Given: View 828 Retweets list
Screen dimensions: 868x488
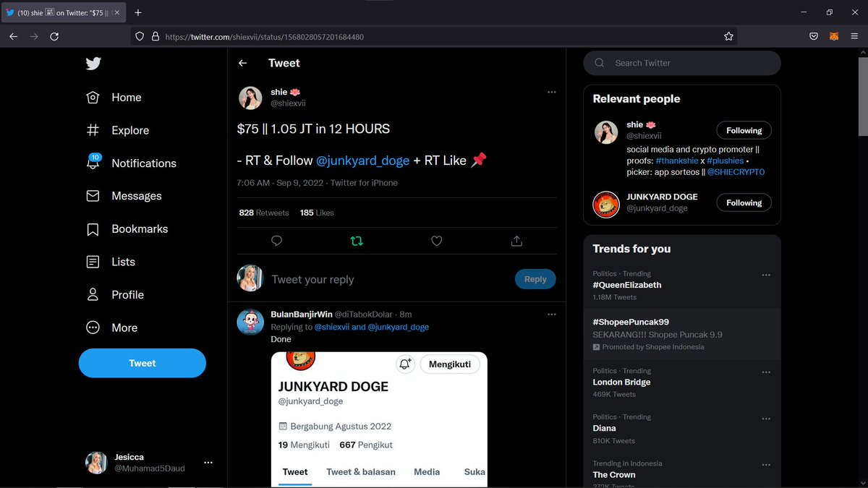Looking at the screenshot, I should tap(264, 213).
